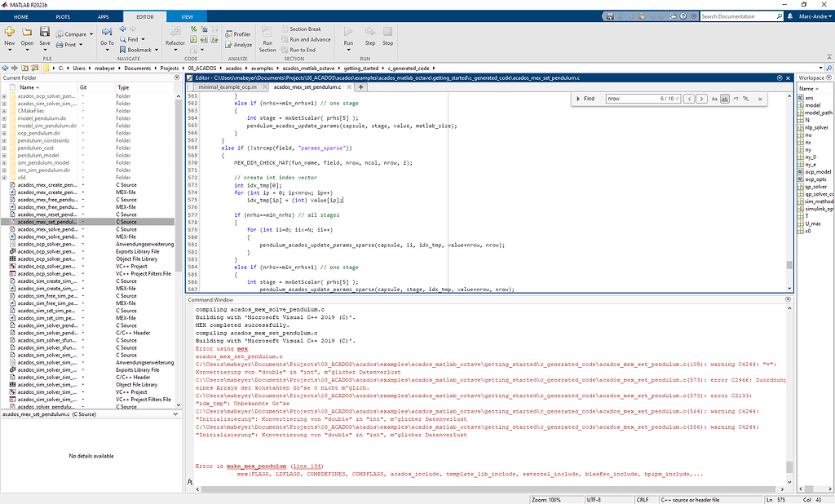Click the browse for folder icon
Viewport: 835px width, 504px height.
point(34,69)
